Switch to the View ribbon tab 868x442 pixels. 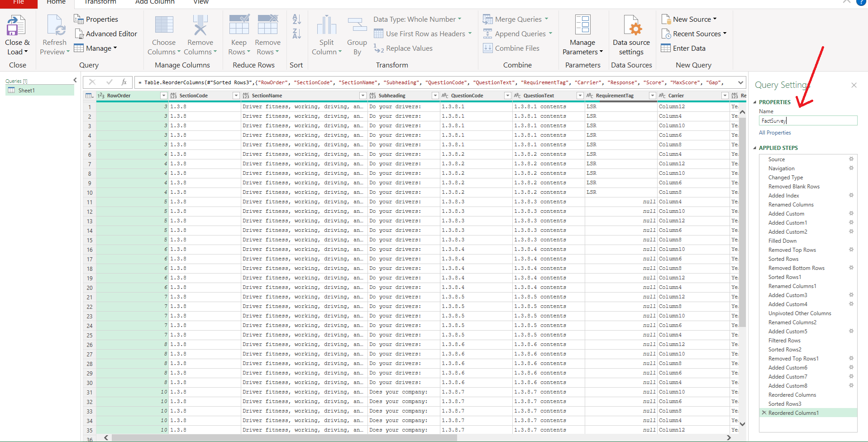tap(201, 2)
